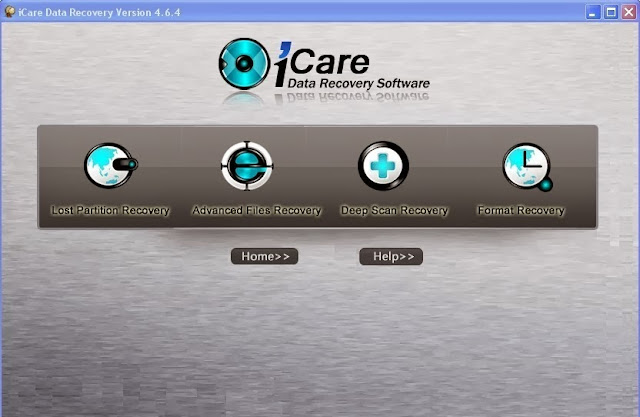Viewport: 640px width, 417px height.
Task: Select the 'Lost Partition Recovery' label
Action: tap(110, 210)
